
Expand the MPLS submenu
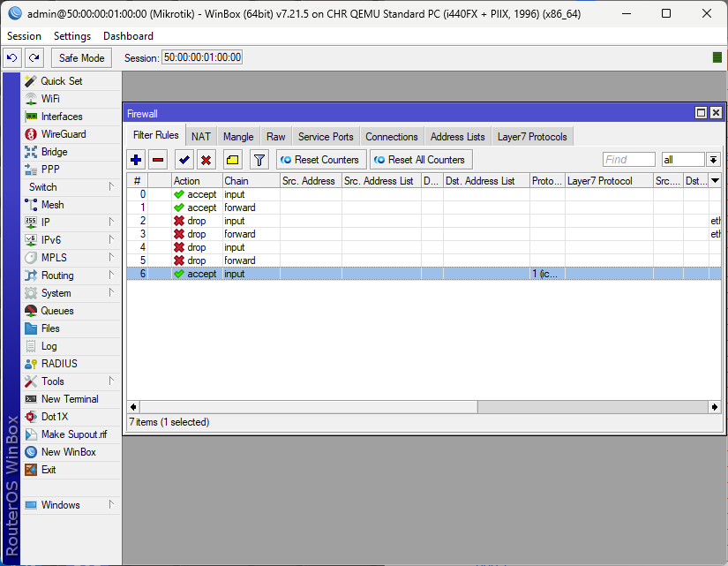(x=111, y=257)
